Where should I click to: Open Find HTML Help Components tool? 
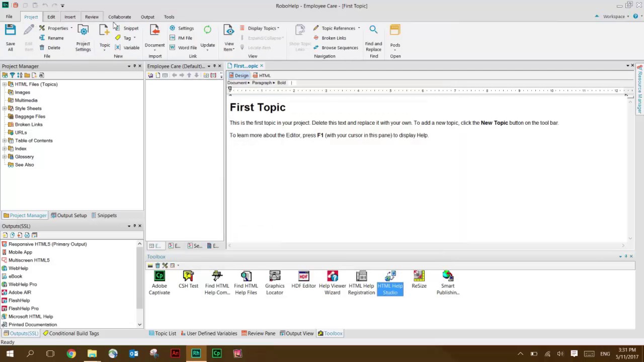point(217,283)
